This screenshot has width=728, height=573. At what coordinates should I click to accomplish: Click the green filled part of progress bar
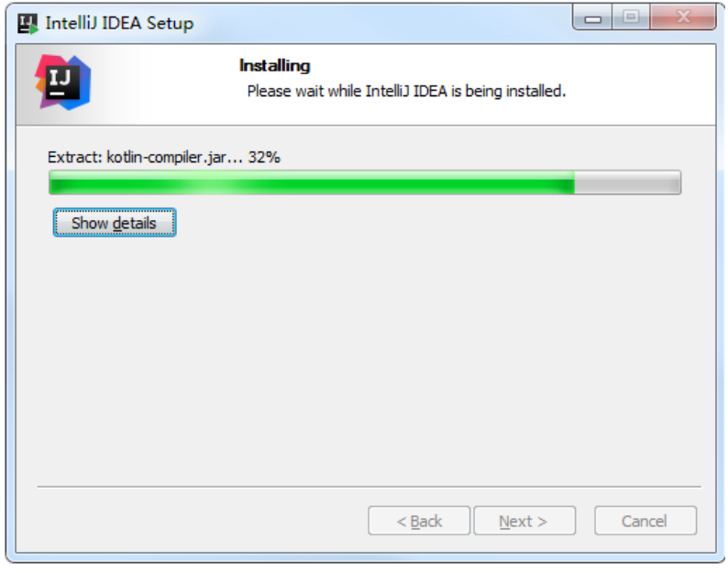312,182
